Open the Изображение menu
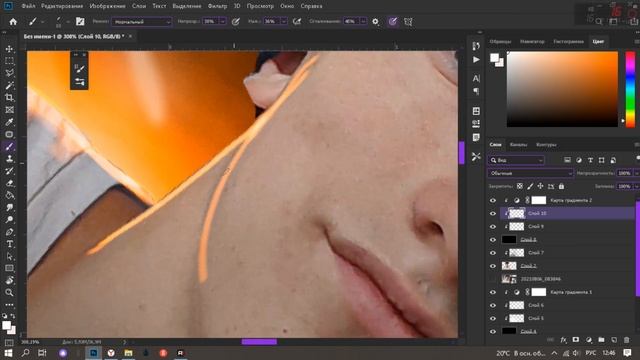Image resolution: width=640 pixels, height=360 pixels. point(107,6)
